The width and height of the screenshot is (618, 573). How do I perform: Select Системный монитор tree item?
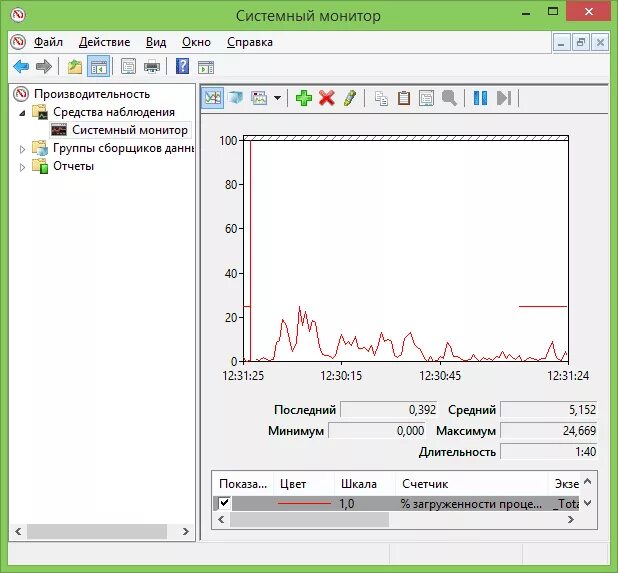click(x=130, y=130)
